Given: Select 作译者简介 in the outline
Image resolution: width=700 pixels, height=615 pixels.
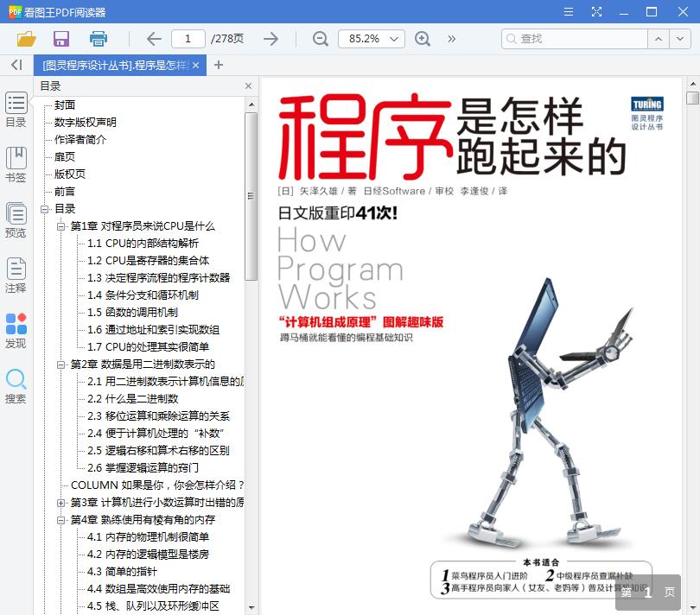Looking at the screenshot, I should [x=80, y=140].
